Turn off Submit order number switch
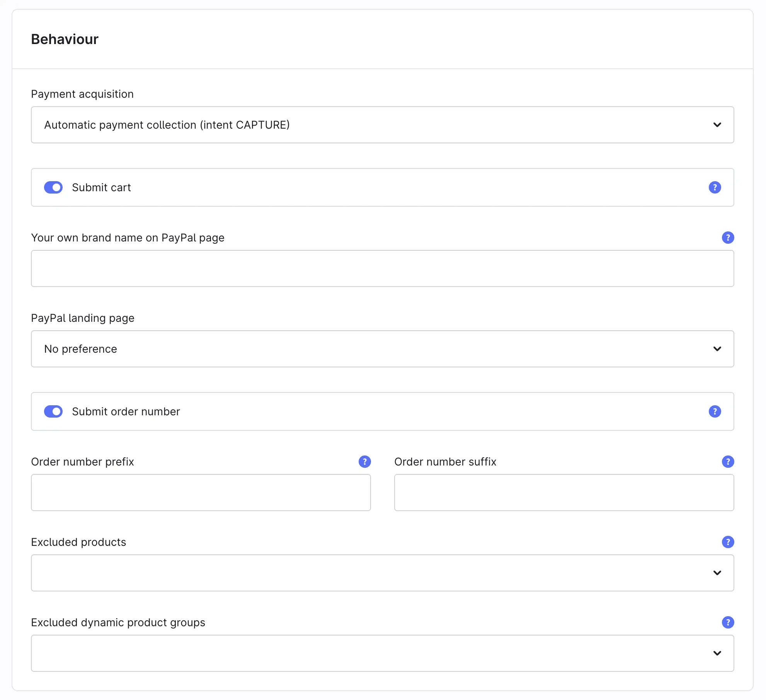This screenshot has width=766, height=700. click(x=53, y=411)
